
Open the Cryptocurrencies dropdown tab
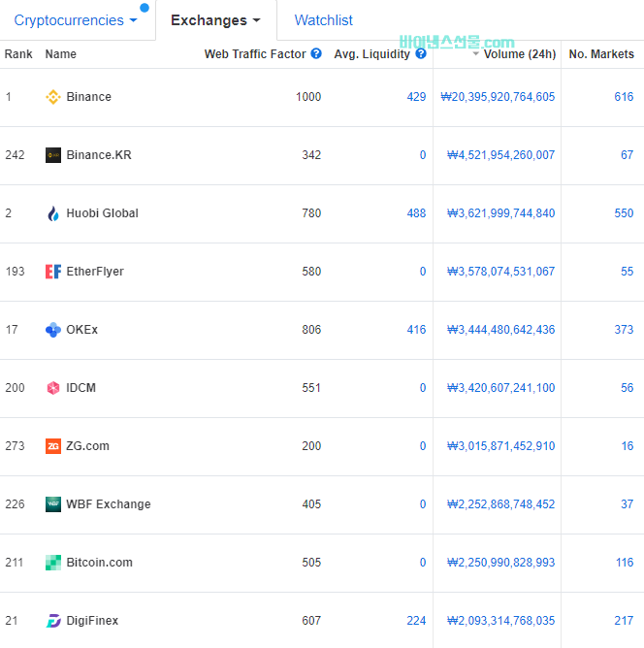(76, 20)
